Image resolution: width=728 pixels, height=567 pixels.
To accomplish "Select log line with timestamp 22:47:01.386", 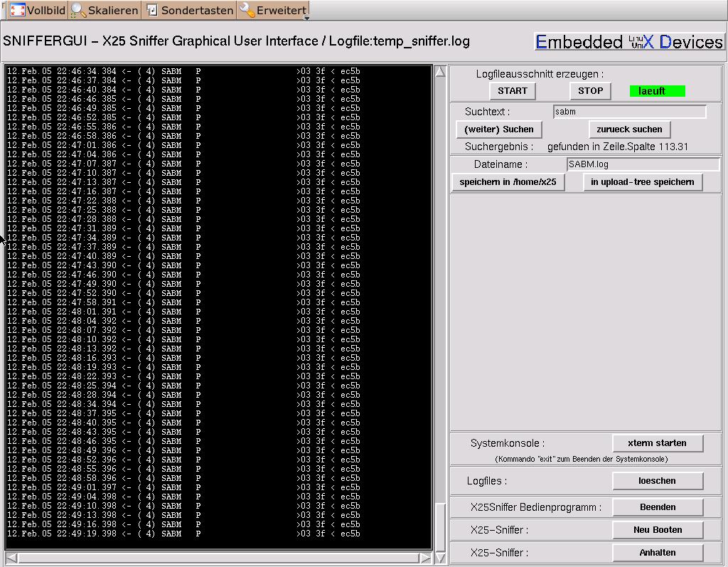I will tap(183, 145).
